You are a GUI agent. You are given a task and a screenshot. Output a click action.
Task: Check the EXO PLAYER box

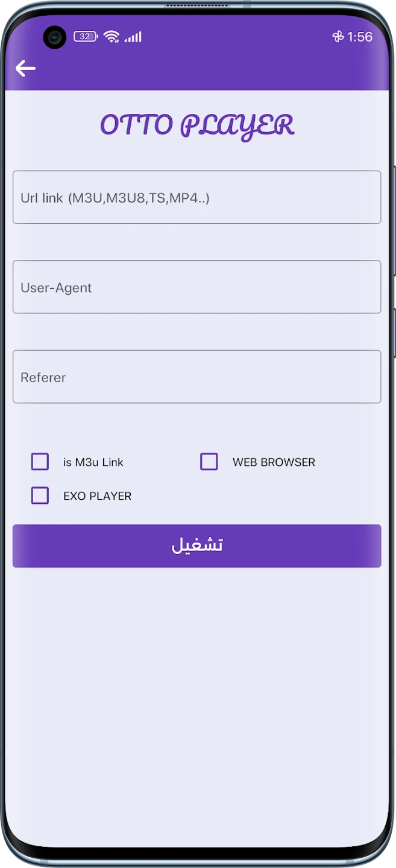click(40, 496)
